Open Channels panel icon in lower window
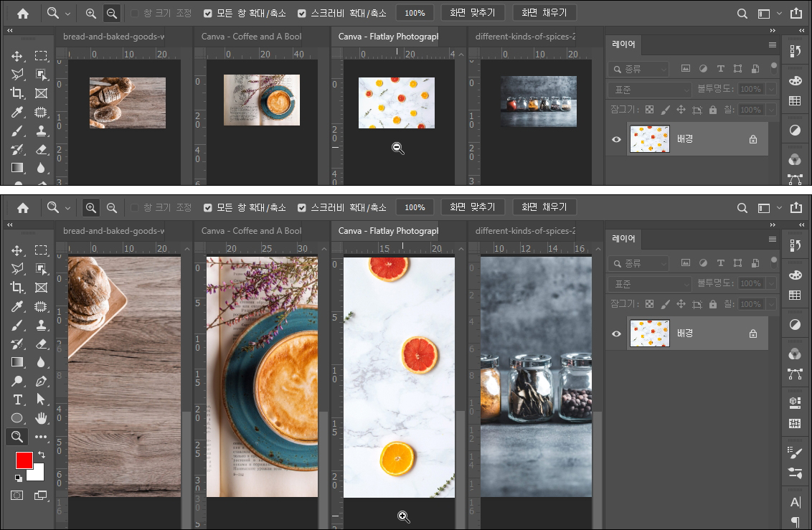The image size is (812, 530). coord(795,354)
